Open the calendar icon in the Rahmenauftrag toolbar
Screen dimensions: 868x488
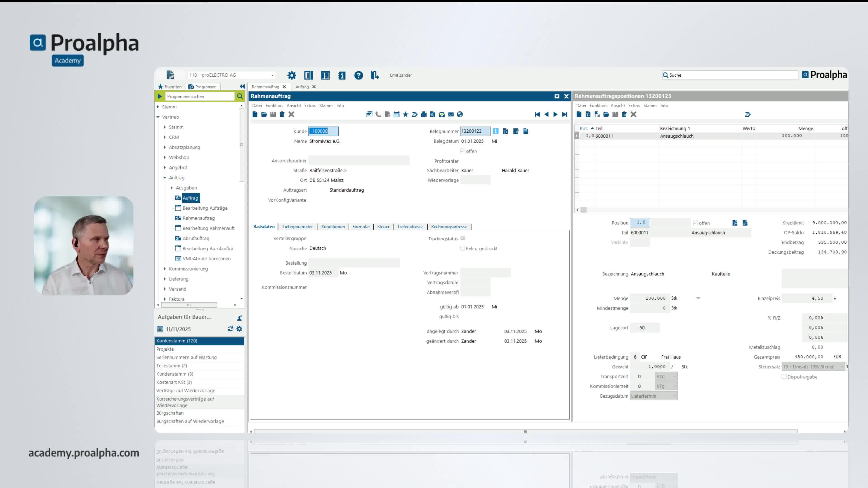click(x=397, y=115)
